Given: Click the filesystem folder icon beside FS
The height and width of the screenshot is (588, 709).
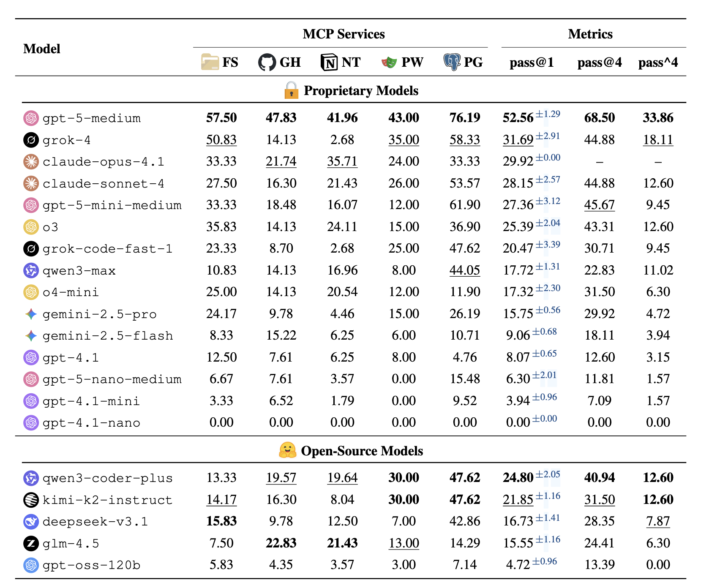Looking at the screenshot, I should tap(210, 62).
